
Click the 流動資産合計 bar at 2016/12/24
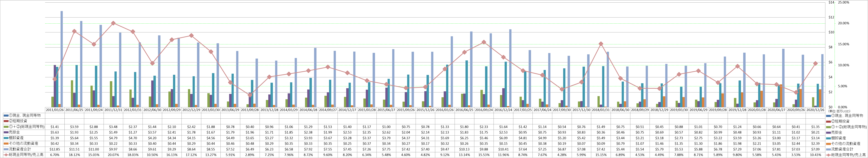(511, 68)
